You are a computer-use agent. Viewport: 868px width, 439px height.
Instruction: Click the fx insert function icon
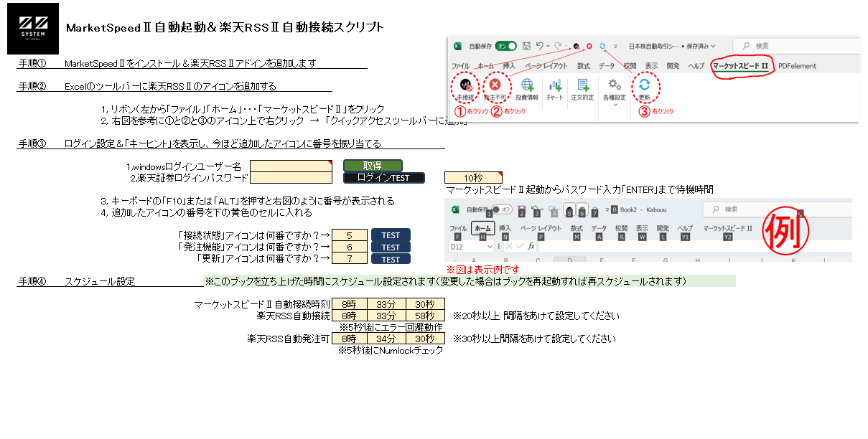pos(531,246)
